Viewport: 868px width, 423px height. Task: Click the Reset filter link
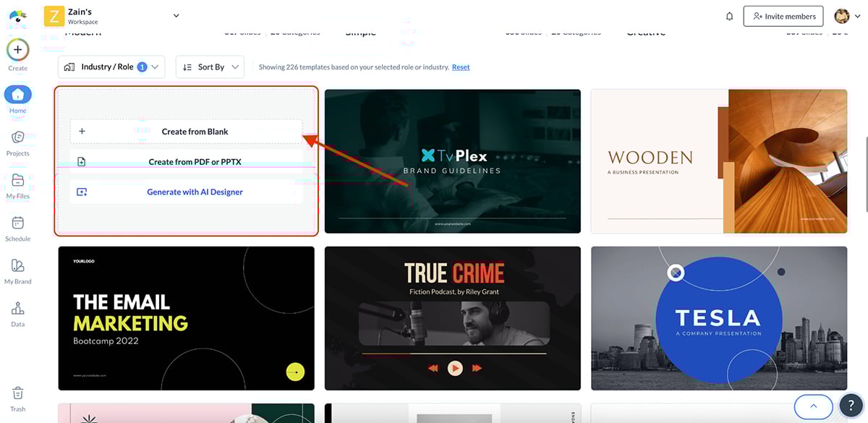tap(461, 67)
